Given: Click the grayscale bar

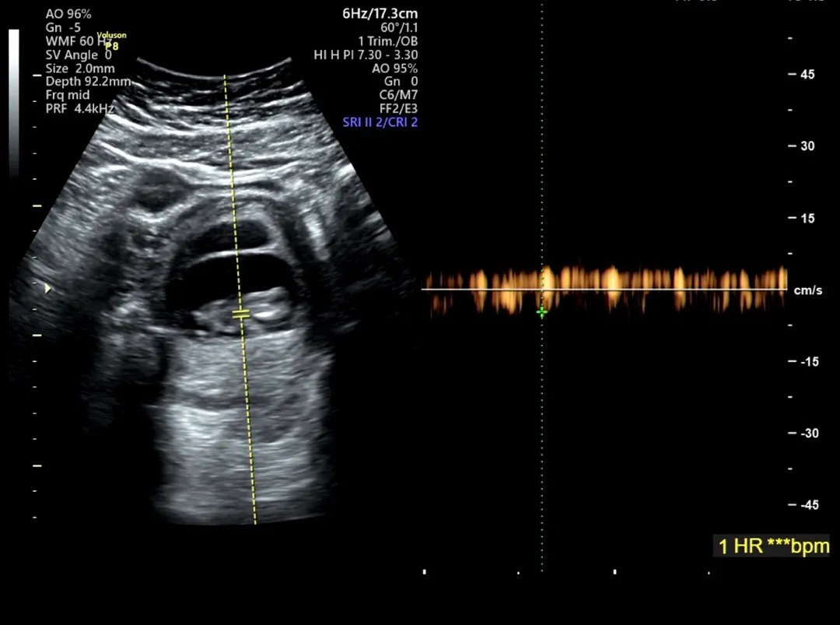Looking at the screenshot, I should [x=14, y=104].
